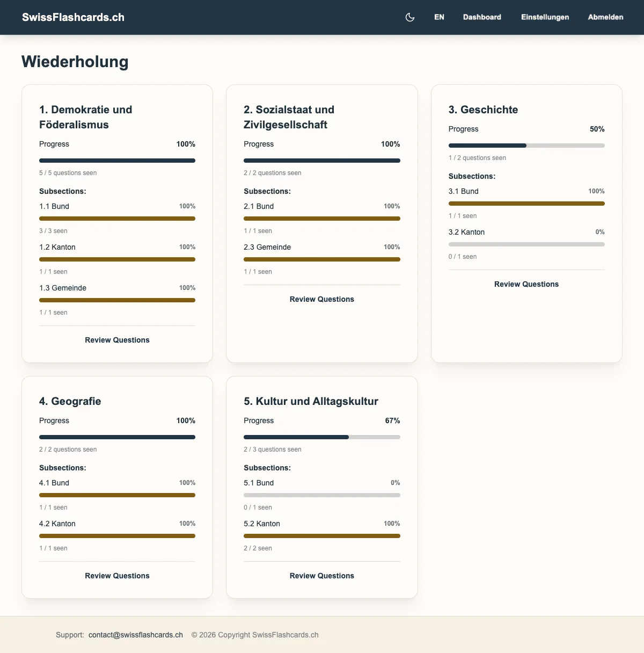
Task: Select the 2.3 Gemeinde subsection
Action: pyautogui.click(x=267, y=247)
